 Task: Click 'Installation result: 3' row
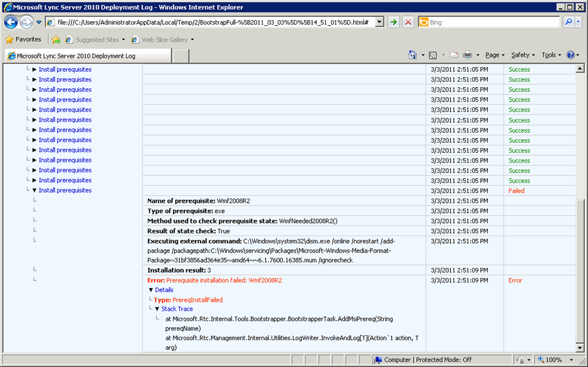click(284, 270)
